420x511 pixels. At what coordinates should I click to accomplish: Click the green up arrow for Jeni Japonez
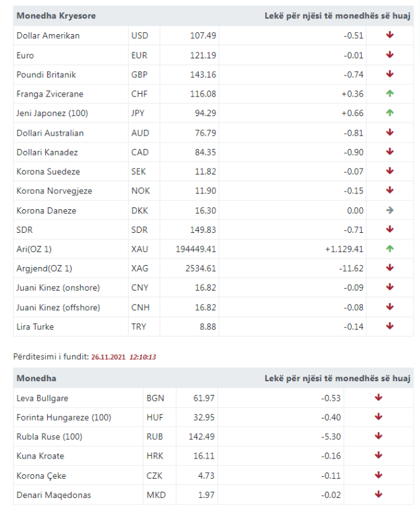point(390,113)
